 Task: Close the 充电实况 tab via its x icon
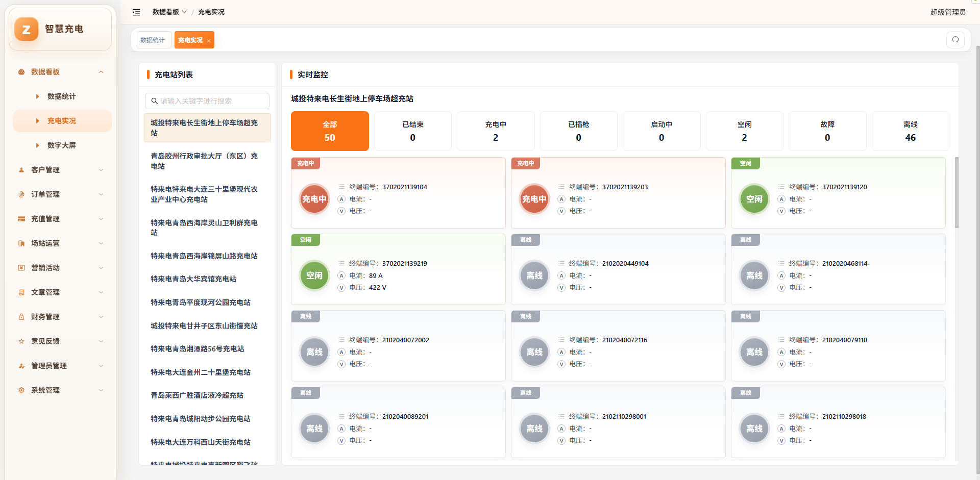click(209, 40)
